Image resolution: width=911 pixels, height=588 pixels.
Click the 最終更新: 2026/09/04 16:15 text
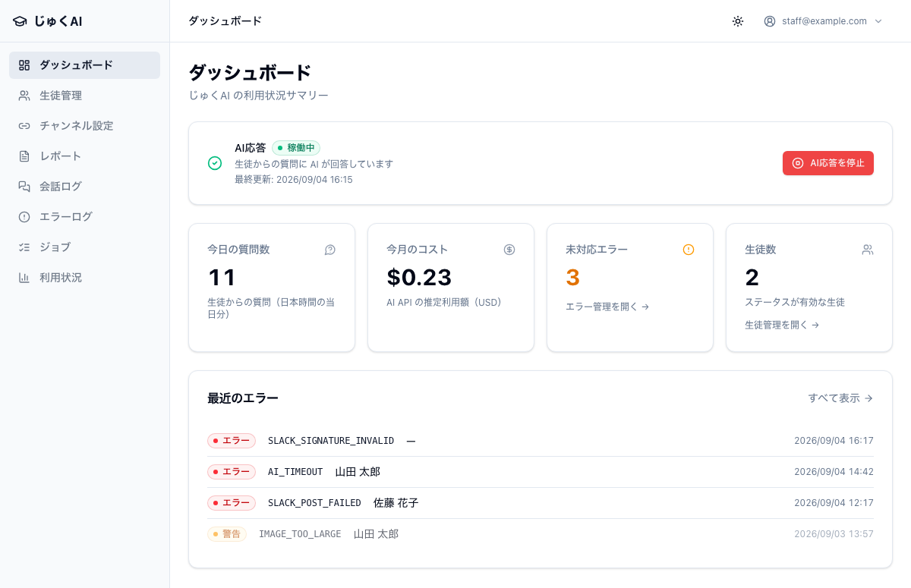294,180
